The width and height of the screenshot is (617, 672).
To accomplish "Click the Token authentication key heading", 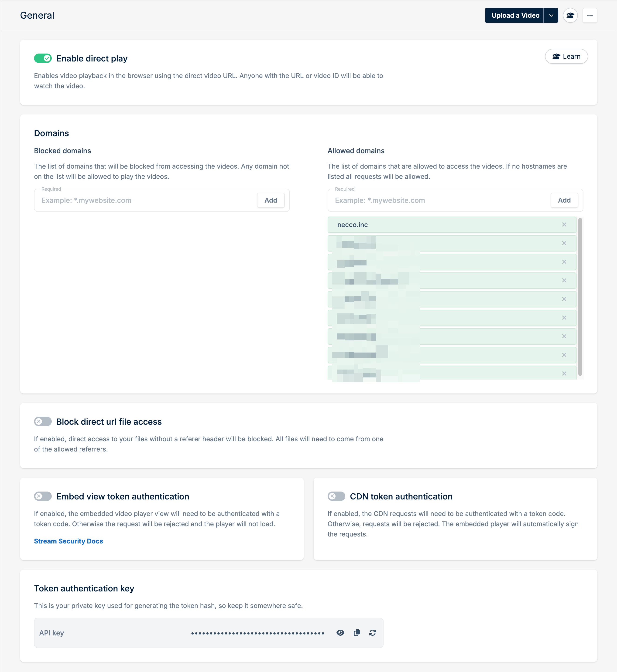I will point(84,588).
